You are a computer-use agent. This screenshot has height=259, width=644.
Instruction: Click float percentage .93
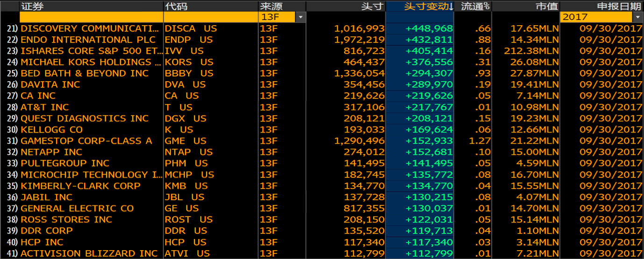click(482, 73)
